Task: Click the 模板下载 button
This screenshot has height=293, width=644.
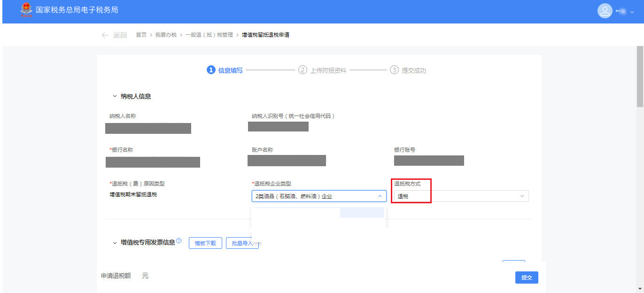Action: pos(205,243)
